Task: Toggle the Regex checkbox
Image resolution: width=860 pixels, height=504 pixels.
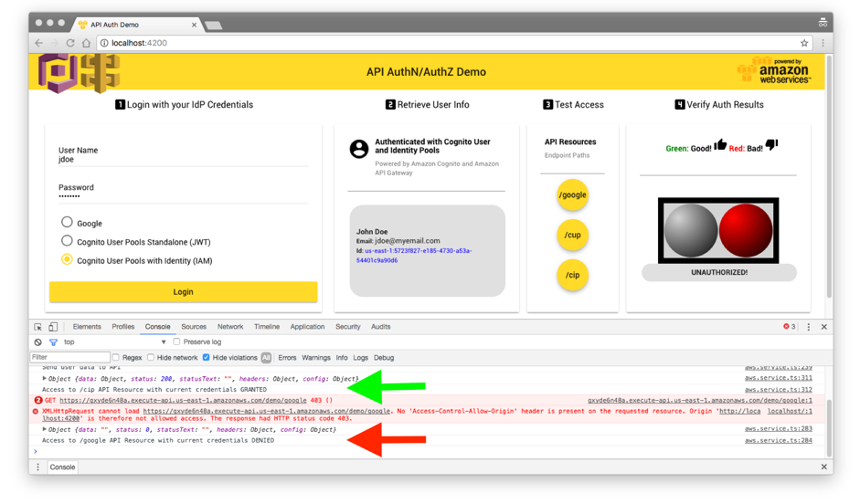Action: (x=116, y=357)
